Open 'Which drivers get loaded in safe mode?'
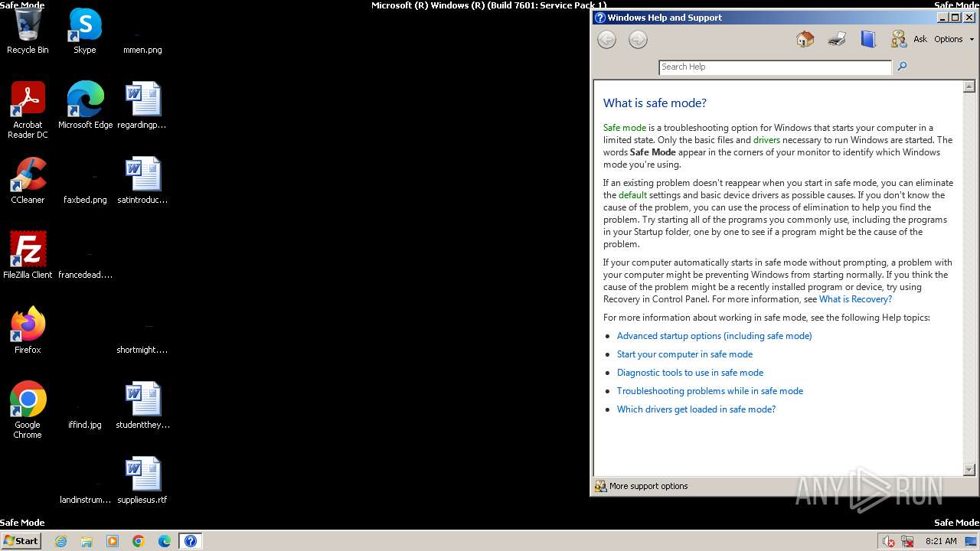Screen dimensions: 980x551 [696, 409]
